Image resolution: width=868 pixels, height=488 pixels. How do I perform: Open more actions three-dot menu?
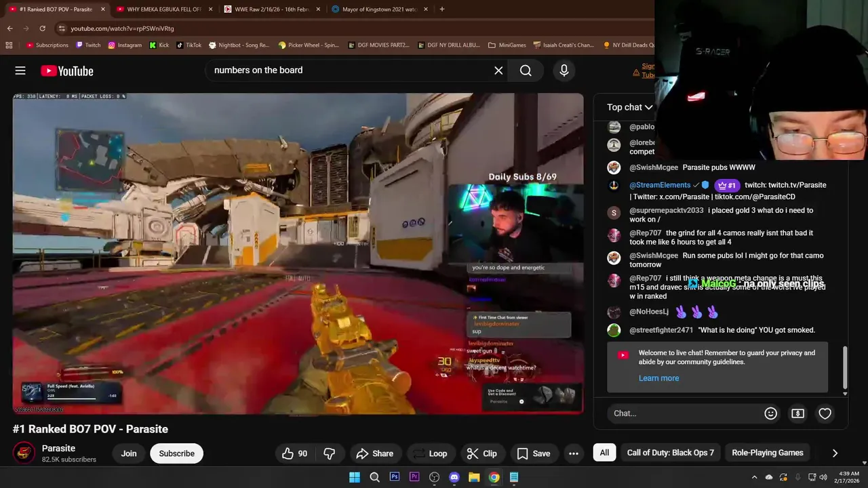point(574,453)
